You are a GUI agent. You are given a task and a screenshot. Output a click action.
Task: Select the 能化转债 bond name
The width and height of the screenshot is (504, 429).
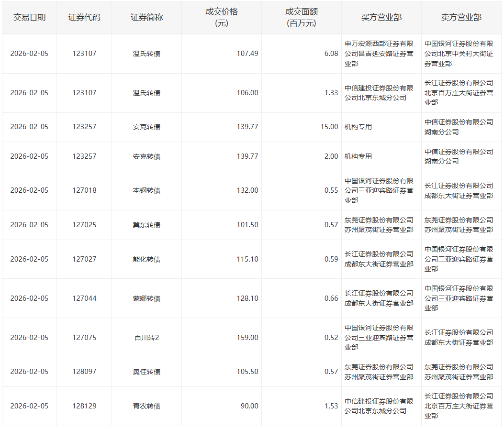(x=146, y=259)
